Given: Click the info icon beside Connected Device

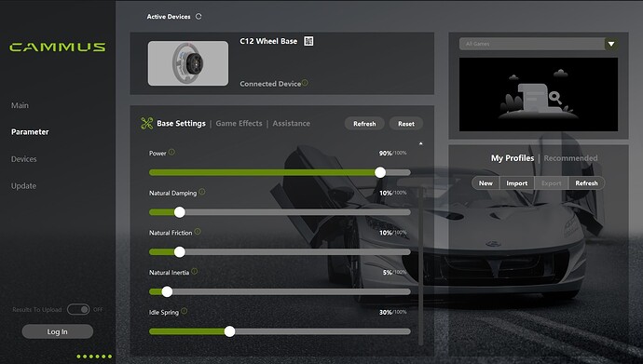Looking at the screenshot, I should [x=305, y=82].
